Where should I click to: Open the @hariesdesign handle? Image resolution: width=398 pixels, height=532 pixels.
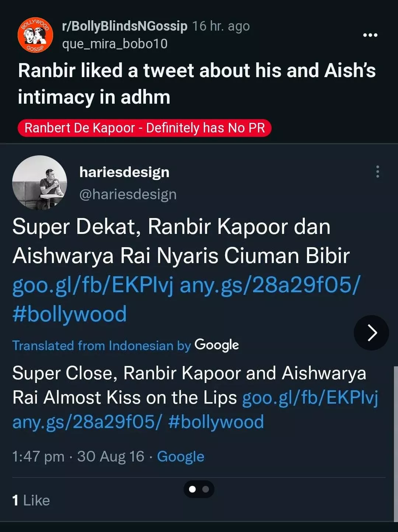[128, 194]
